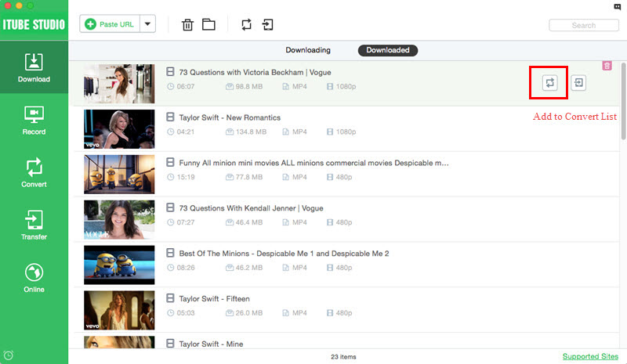Screen dimensions: 627x364
Task: Open the Download section in sidebar
Action: [34, 67]
